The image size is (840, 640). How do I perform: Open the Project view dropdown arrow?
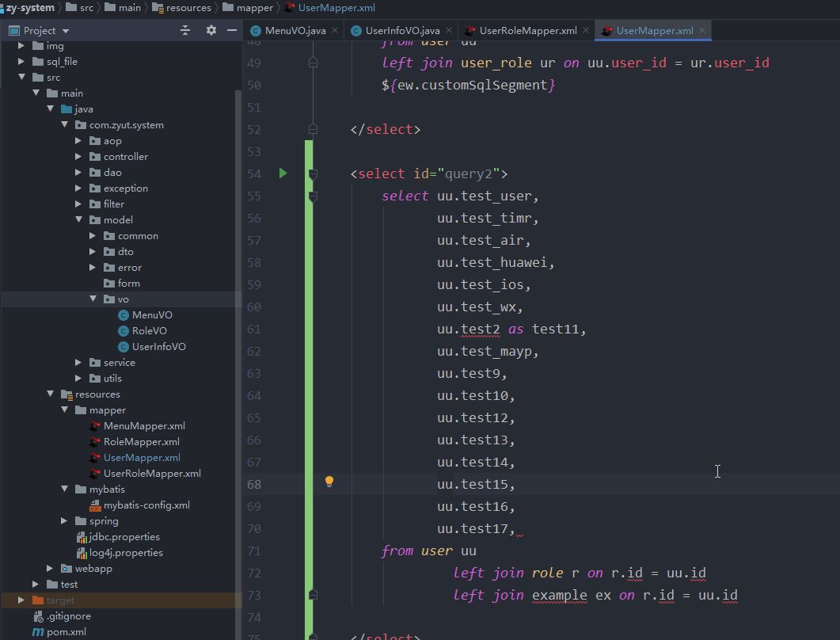click(x=66, y=31)
